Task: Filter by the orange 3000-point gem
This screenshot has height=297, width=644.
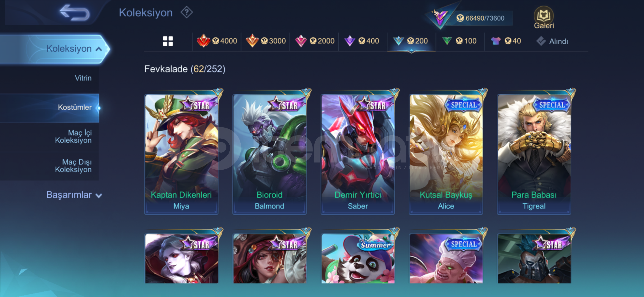Action: pos(265,41)
